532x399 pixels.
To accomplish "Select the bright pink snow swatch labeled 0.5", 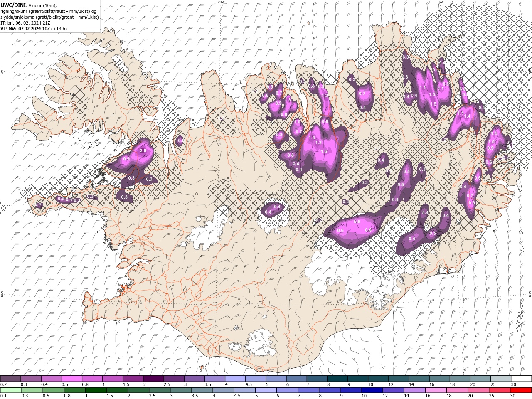I will click(71, 379).
